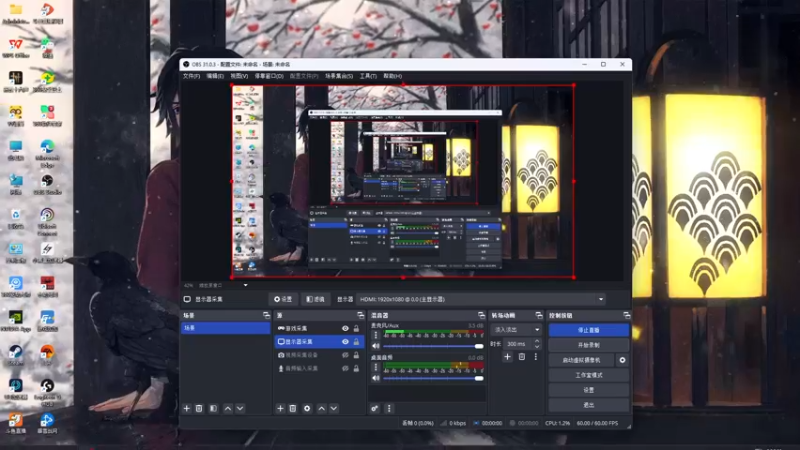Increase transition duration with up arrow
The width and height of the screenshot is (800, 450).
tap(536, 341)
